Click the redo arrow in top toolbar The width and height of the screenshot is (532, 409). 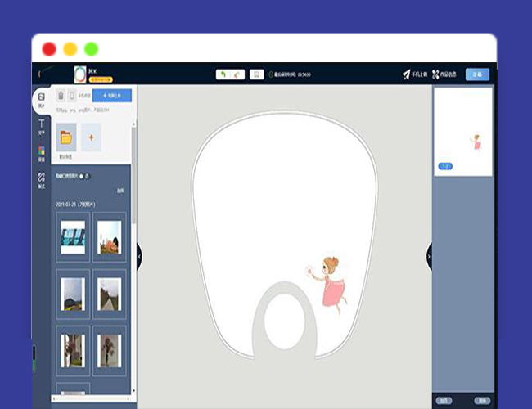coord(236,74)
